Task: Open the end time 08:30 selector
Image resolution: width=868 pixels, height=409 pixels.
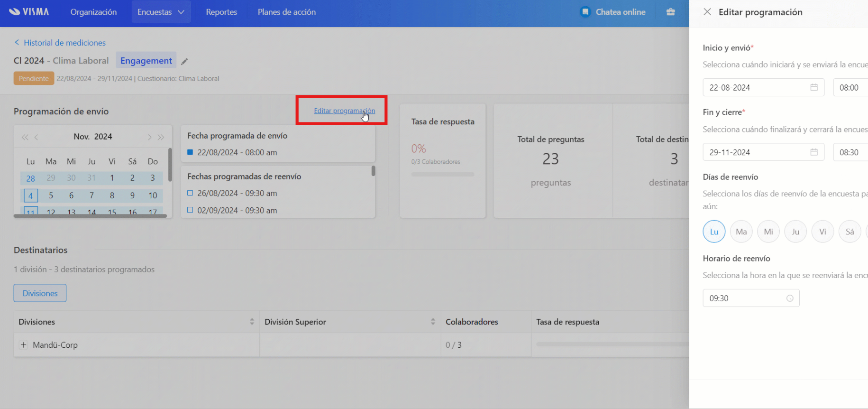Action: (850, 152)
